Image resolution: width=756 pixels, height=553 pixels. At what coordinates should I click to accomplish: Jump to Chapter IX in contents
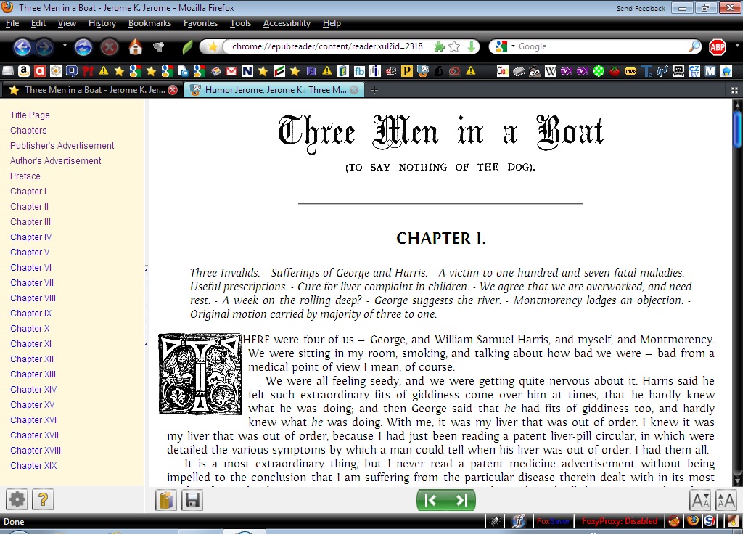[x=31, y=314]
